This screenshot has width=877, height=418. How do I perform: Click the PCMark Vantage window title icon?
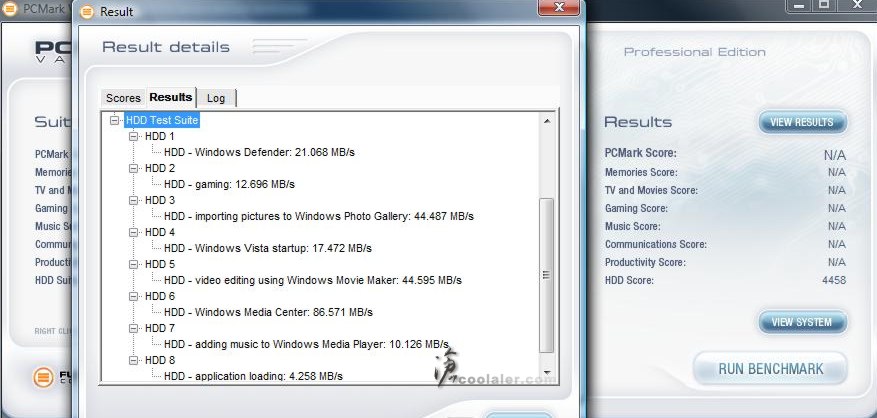click(10, 10)
